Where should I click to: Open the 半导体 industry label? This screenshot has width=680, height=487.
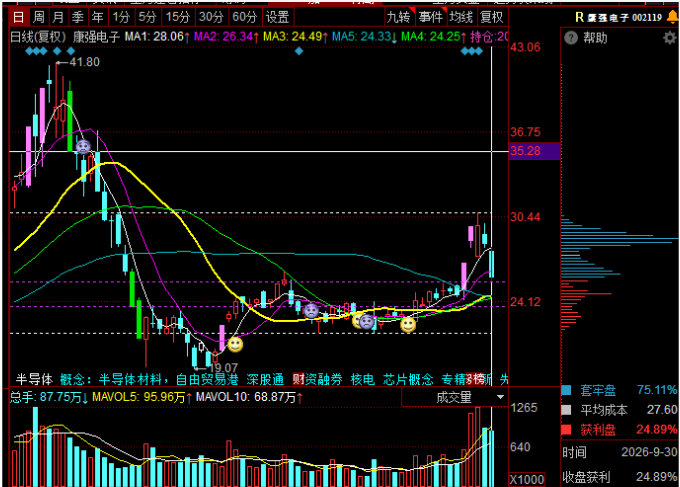pyautogui.click(x=34, y=379)
